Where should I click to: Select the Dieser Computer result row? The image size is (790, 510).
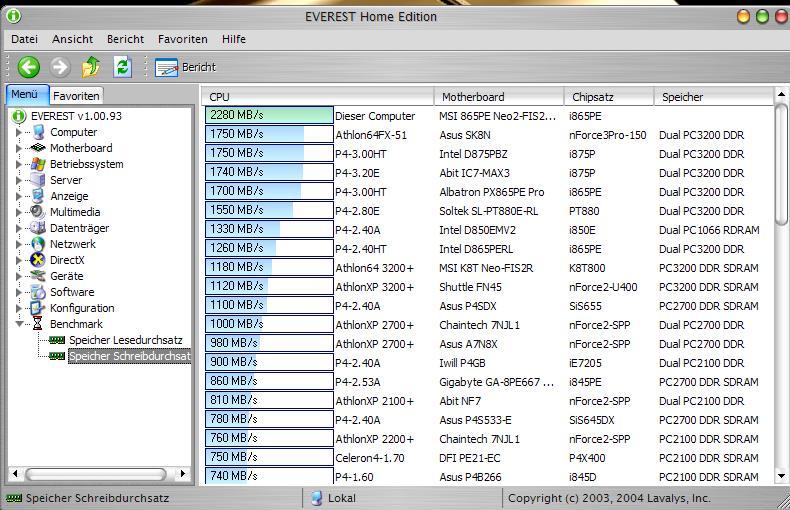point(487,116)
